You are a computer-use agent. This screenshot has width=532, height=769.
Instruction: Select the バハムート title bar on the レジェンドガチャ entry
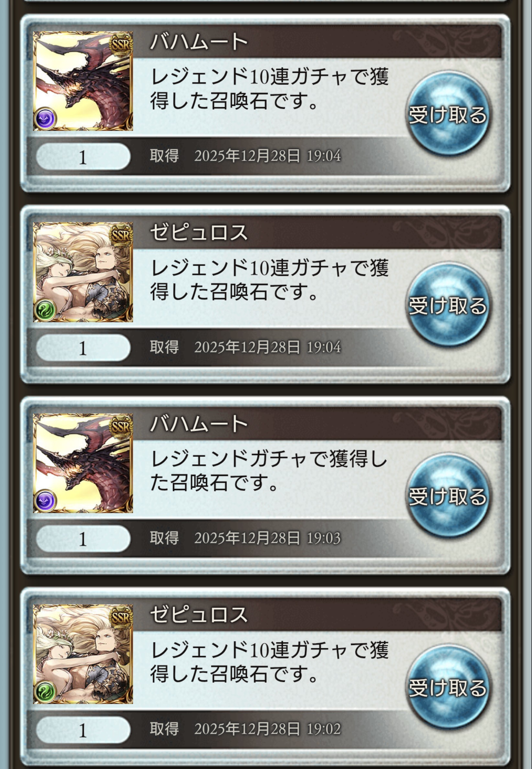tap(317, 424)
